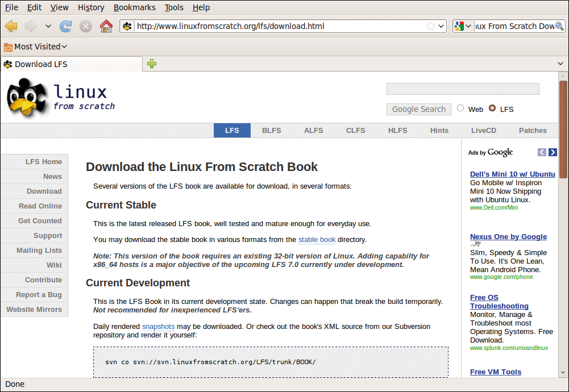This screenshot has height=392, width=569.
Task: Select the Web radio button
Action: point(460,108)
